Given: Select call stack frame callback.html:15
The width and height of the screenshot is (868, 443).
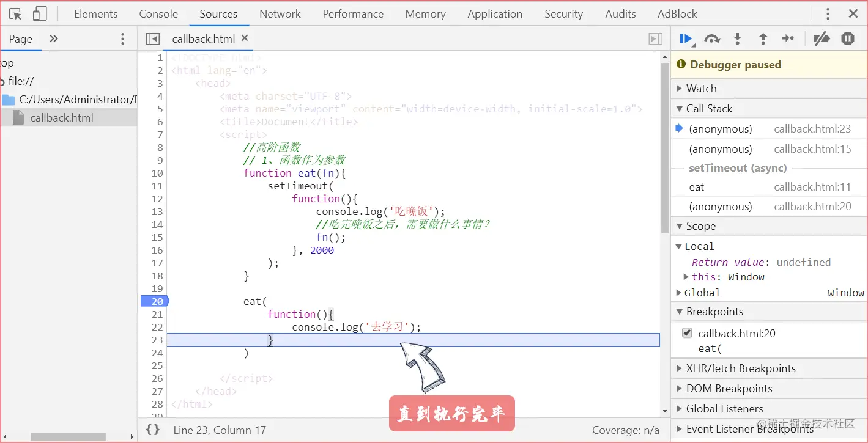Looking at the screenshot, I should [x=770, y=149].
